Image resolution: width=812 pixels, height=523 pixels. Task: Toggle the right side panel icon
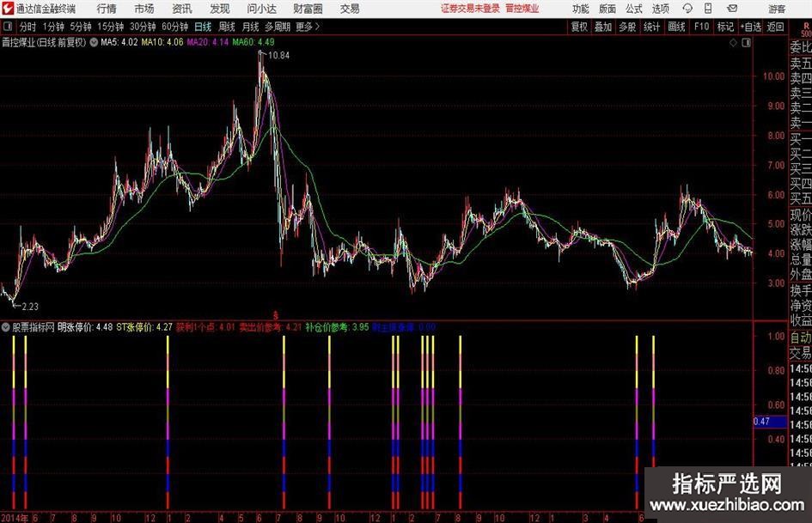[746, 43]
